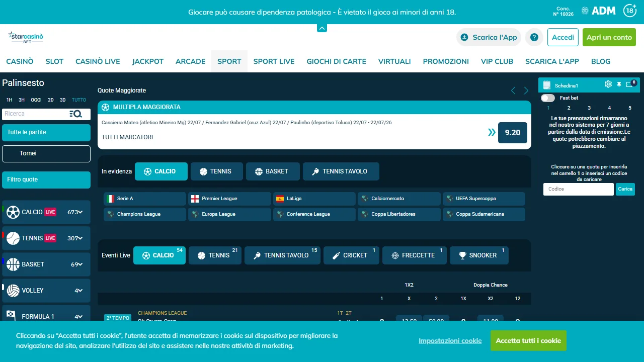The image size is (644, 362).
Task: Click the Codice input field
Action: pos(579,189)
